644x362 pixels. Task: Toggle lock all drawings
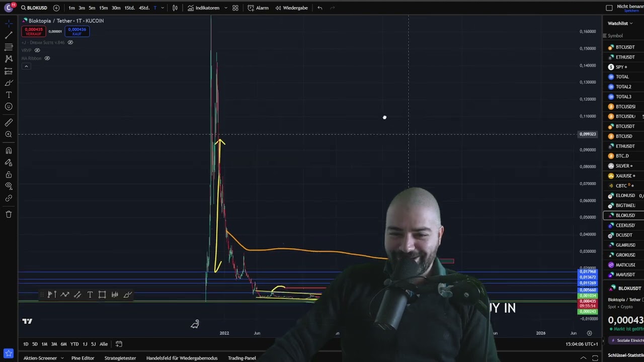(x=9, y=174)
